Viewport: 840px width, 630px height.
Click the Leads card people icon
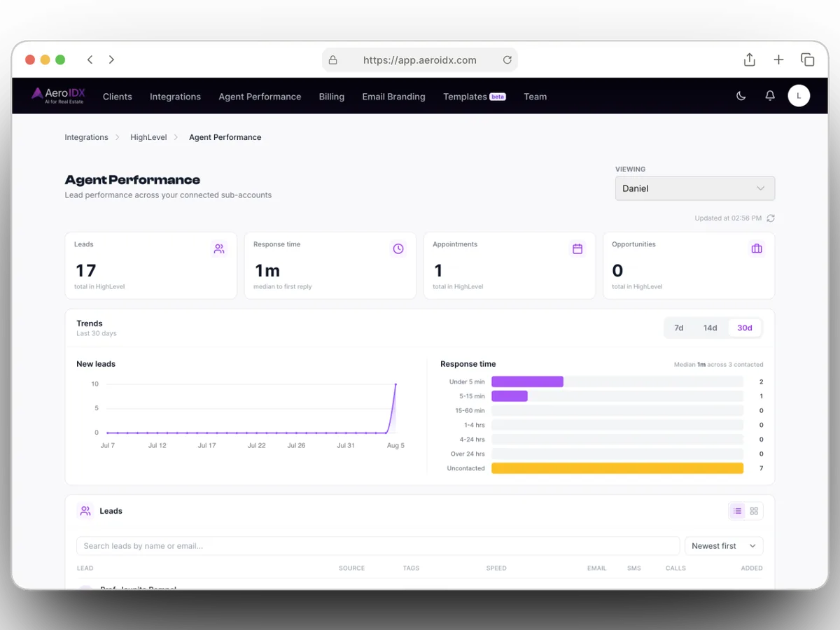219,248
